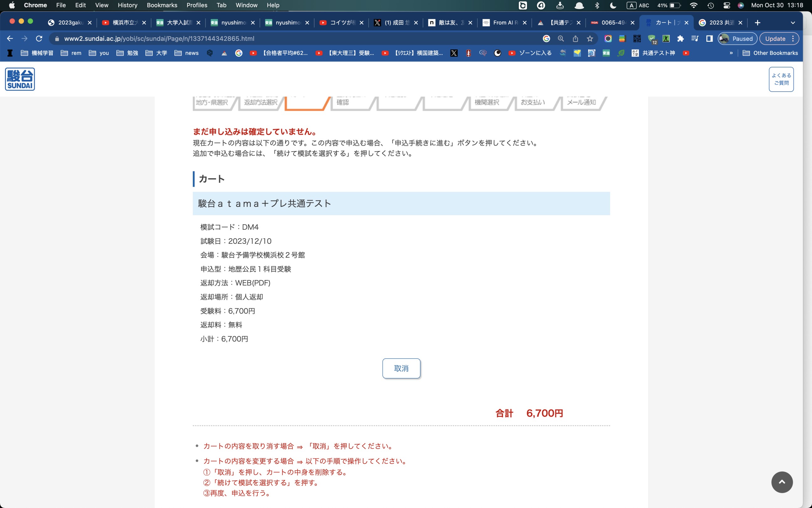Open the news bookmark folder
812x508 pixels.
click(x=186, y=53)
